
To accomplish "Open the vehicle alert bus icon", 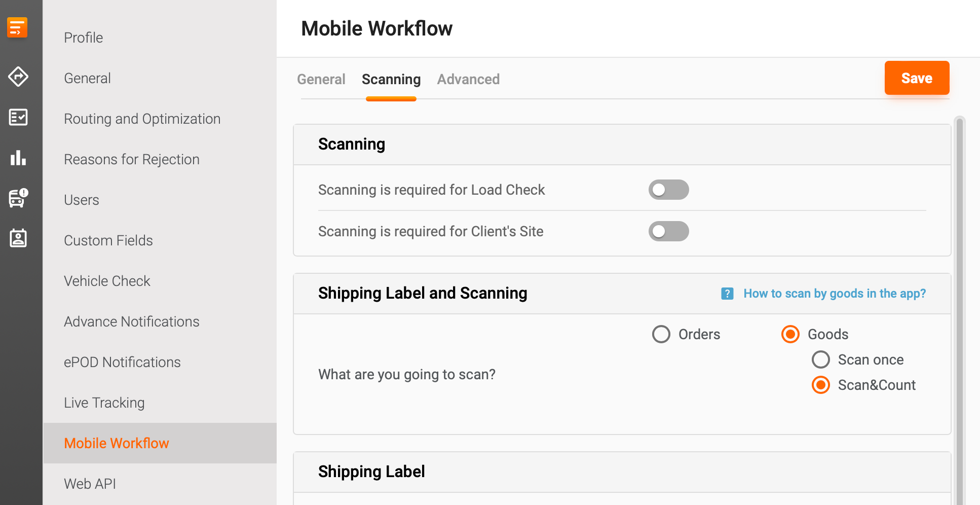I will pos(18,198).
